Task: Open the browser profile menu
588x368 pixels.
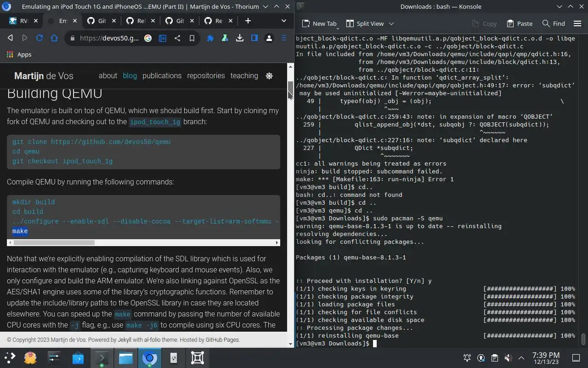Action: tap(269, 38)
